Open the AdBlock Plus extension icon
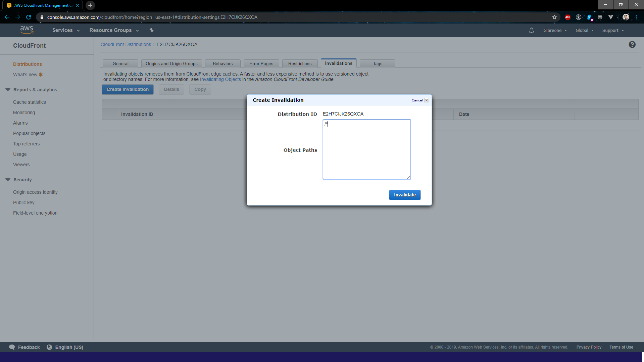 point(568,17)
